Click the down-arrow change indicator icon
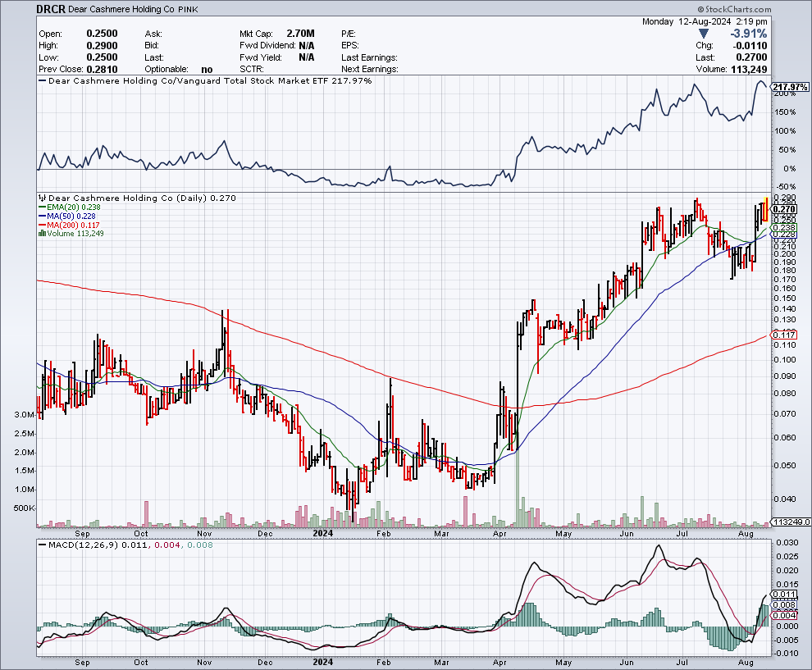Viewport: 812px width, 670px height. pos(703,34)
